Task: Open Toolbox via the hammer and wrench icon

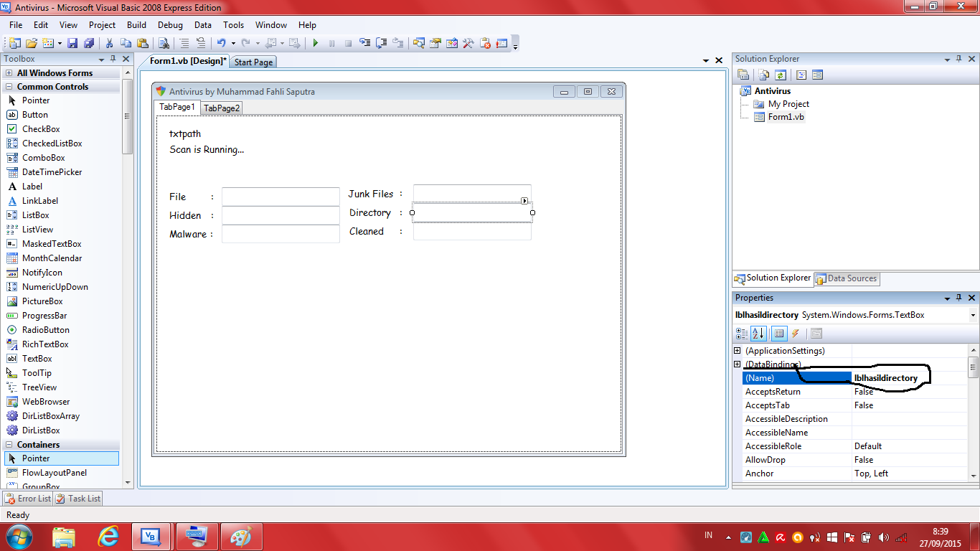Action: point(468,43)
